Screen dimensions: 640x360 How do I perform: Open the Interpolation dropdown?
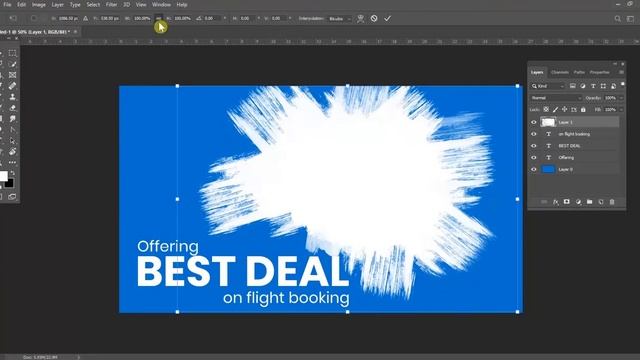click(340, 19)
